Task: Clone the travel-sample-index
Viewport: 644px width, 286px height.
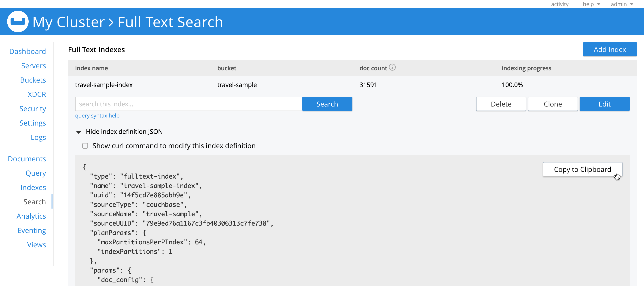Action: [x=553, y=104]
